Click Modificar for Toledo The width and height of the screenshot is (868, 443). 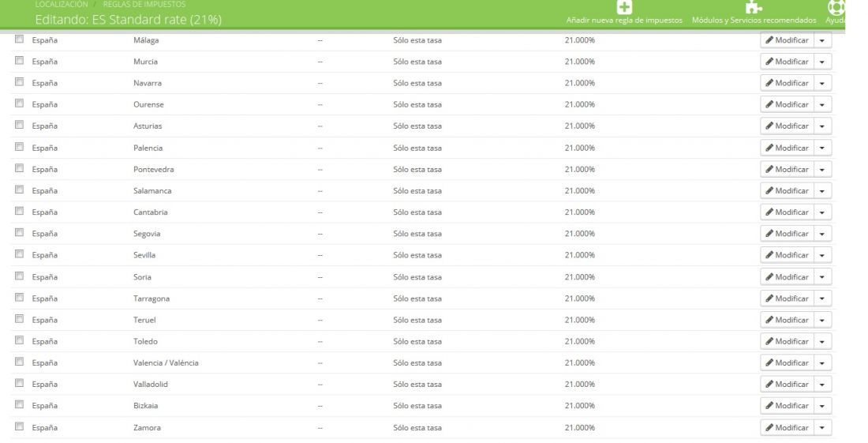point(788,341)
